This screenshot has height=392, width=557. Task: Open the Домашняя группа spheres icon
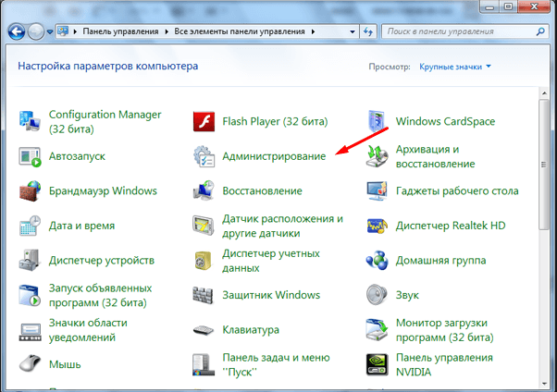(377, 261)
